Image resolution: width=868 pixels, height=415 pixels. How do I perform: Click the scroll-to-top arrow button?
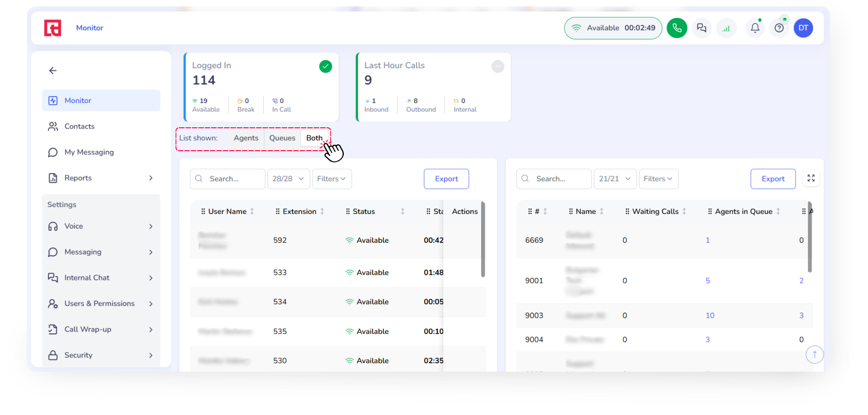[814, 355]
